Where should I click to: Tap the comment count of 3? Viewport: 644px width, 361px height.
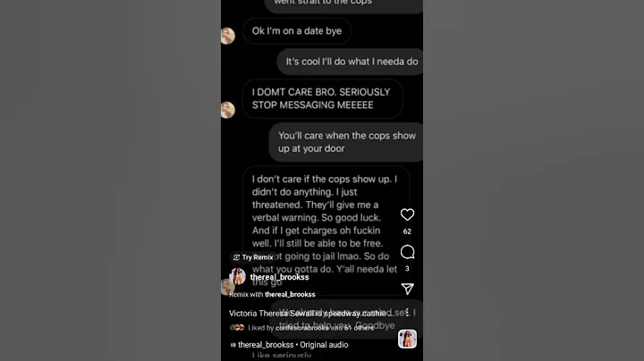tap(407, 268)
